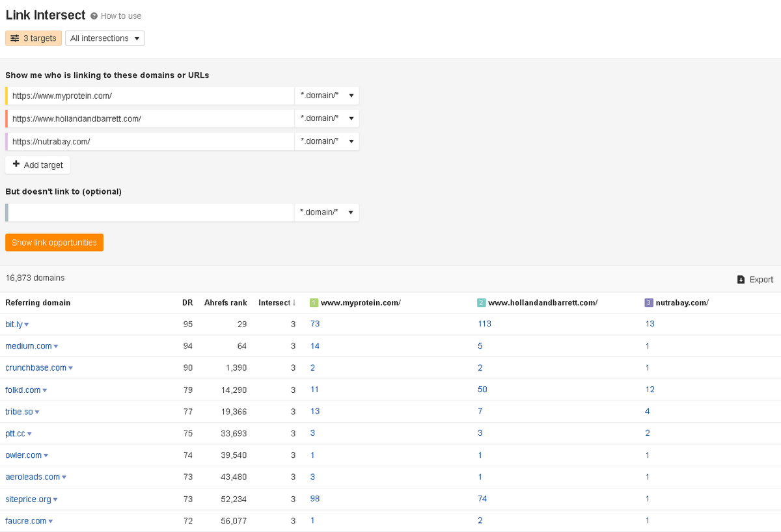Edit the myprotein.com target field
Screen dimensions: 781x532
pos(151,96)
